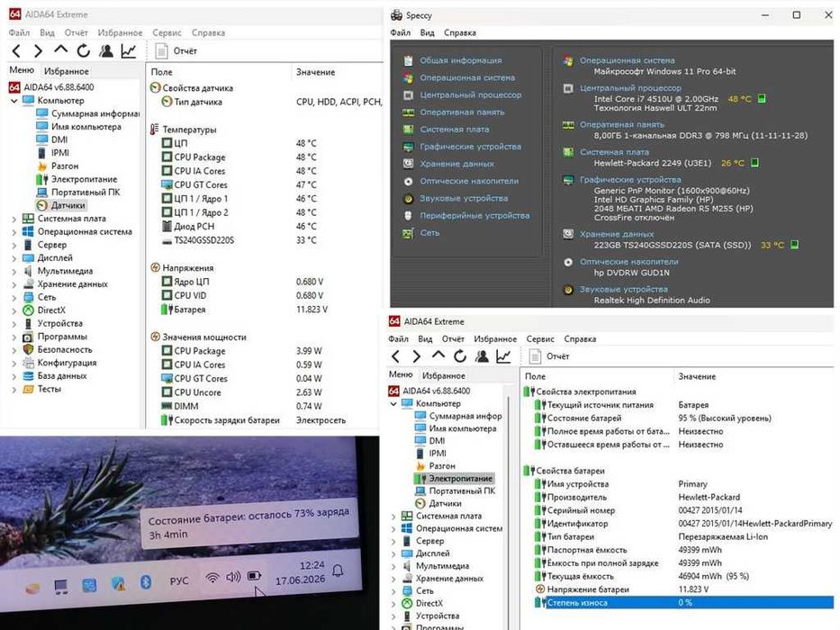Select Графические устройства in Speccy sidebar
The width and height of the screenshot is (840, 630).
pyautogui.click(x=470, y=146)
